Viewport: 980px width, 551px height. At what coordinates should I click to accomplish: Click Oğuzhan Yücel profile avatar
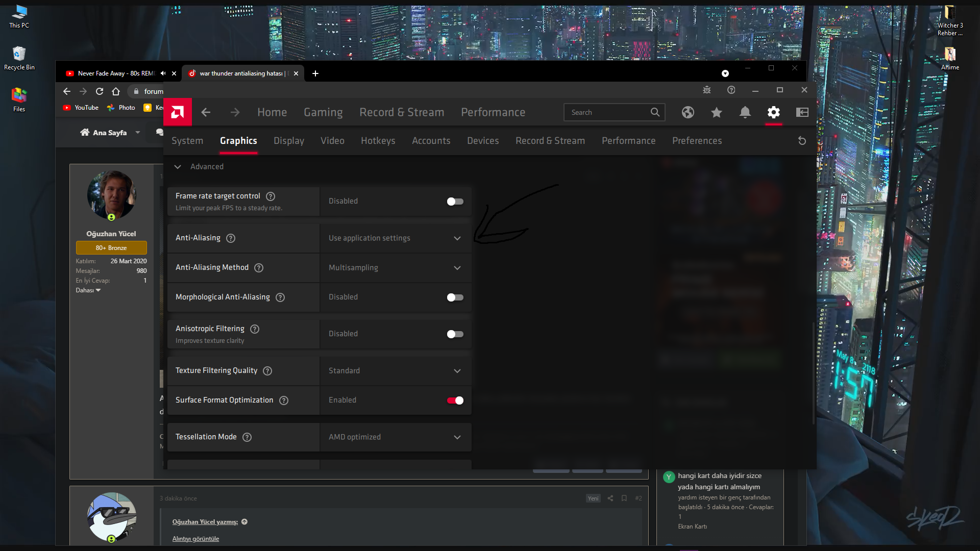click(x=112, y=195)
